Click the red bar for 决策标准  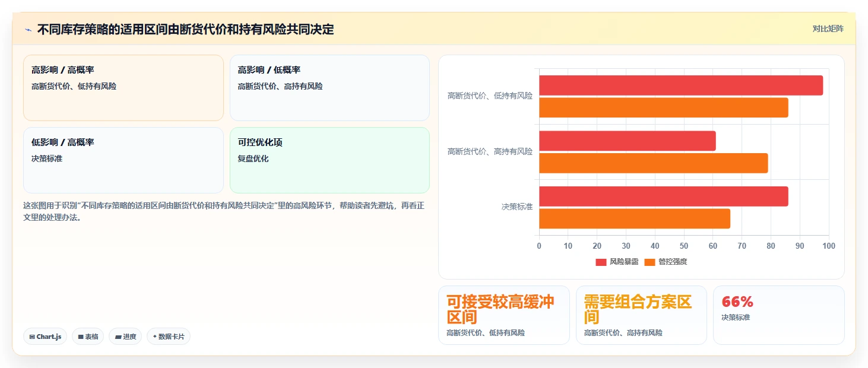pos(664,196)
